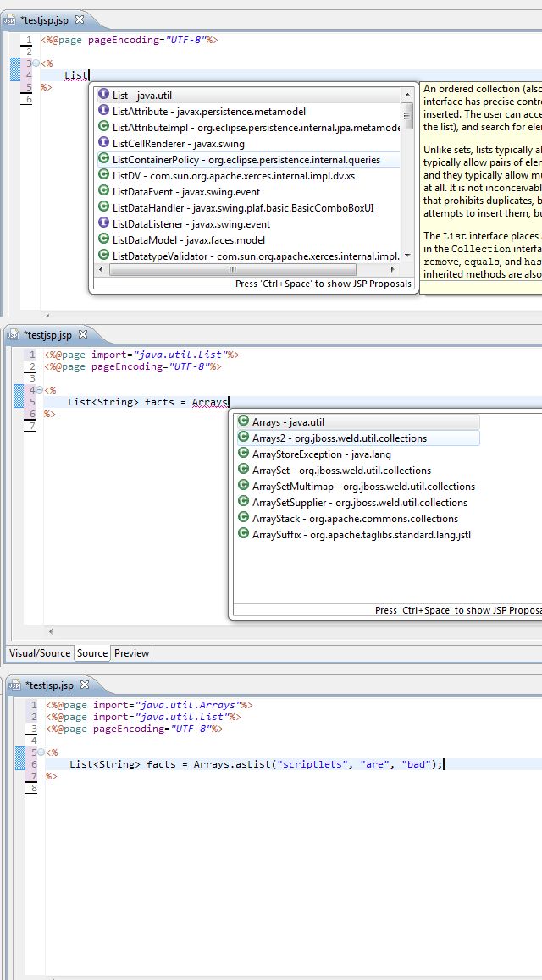This screenshot has height=980, width=542.
Task: Close the bottom testjsp.jsp editor tab
Action: tap(85, 685)
